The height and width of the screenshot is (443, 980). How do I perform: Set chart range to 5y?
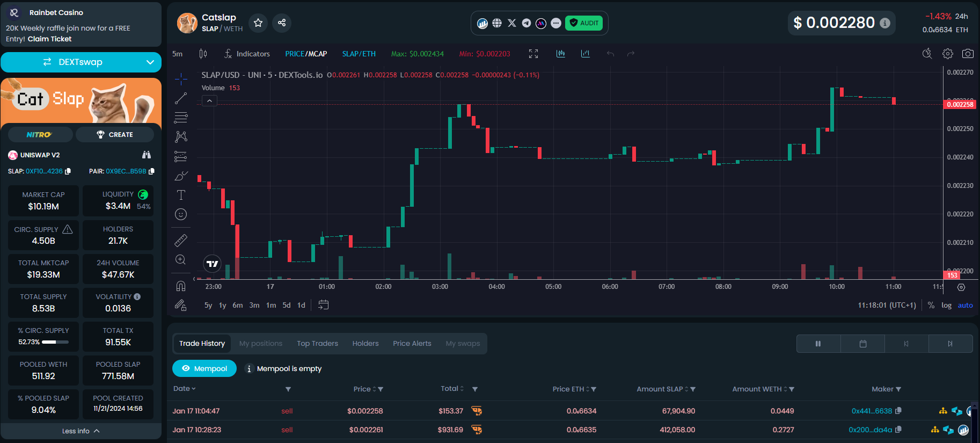[x=208, y=305]
